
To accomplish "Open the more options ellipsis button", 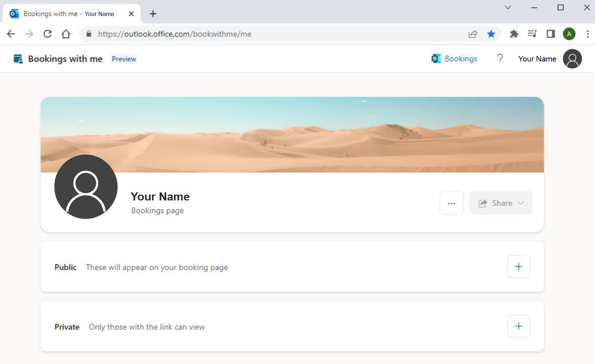I will (451, 203).
